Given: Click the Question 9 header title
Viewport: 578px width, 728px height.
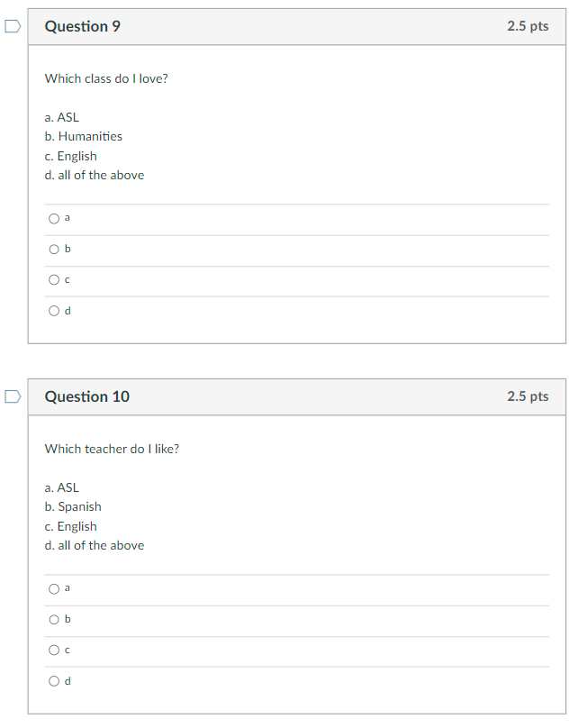Looking at the screenshot, I should (x=83, y=26).
